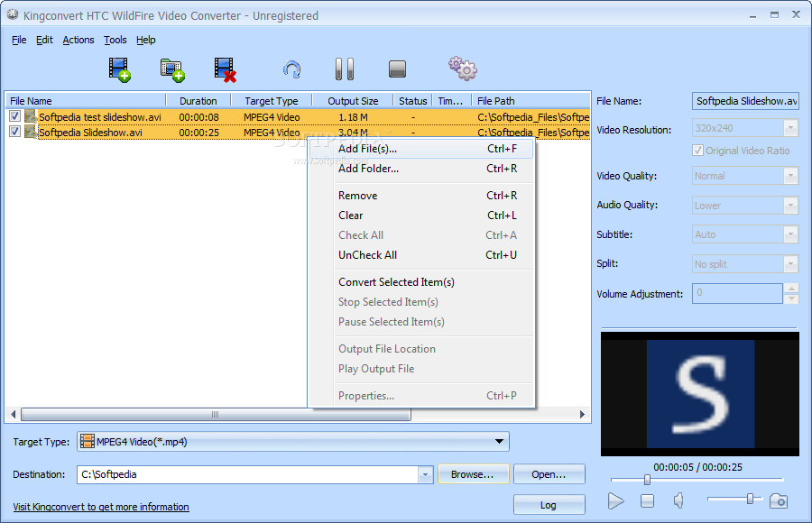Sort by Duration column header
This screenshot has width=812, height=523.
tap(198, 101)
